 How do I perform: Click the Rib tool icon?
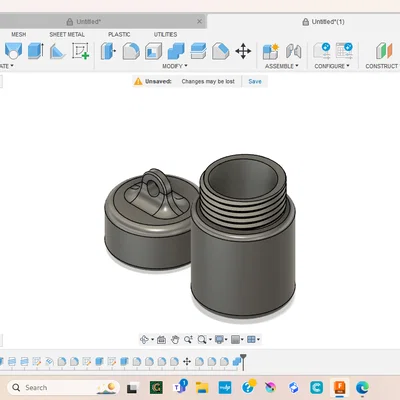(x=57, y=51)
